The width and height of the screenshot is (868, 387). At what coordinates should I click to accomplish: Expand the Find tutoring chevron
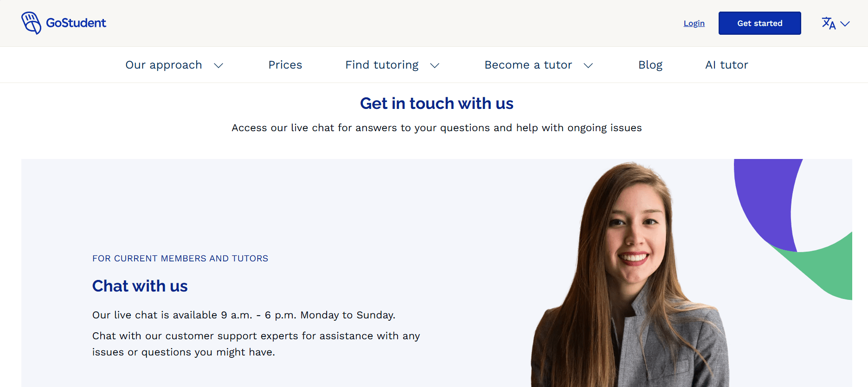[x=435, y=66]
